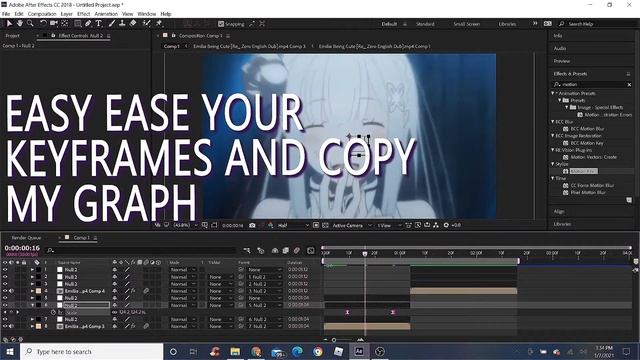The height and width of the screenshot is (360, 640).
Task: Select the first Scale keyframe
Action: 347,312
